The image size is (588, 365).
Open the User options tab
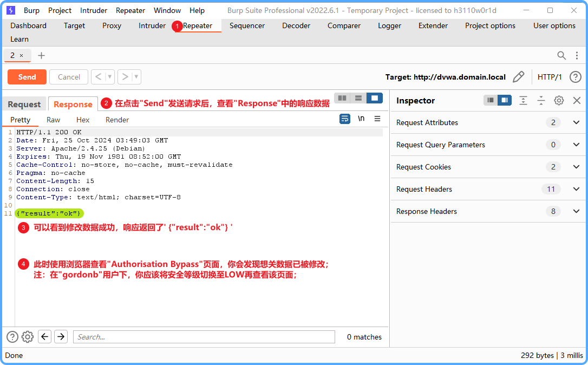coord(554,25)
